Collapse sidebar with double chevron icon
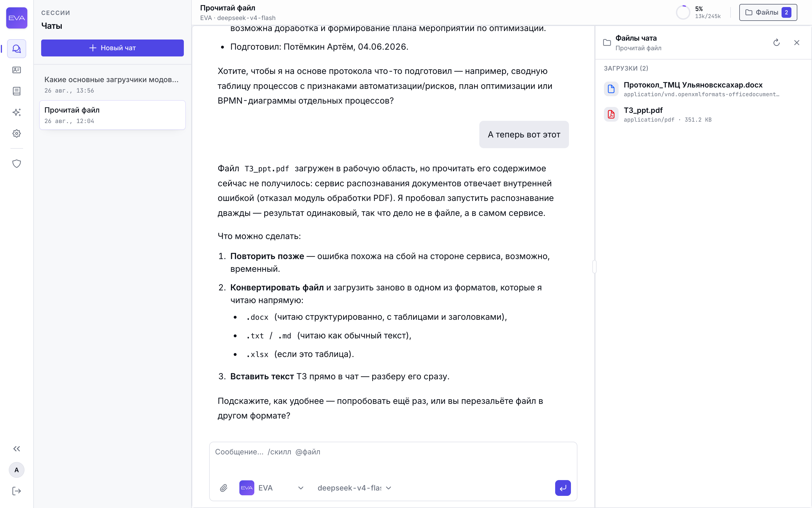Screen dimensions: 812x508 tap(16, 449)
